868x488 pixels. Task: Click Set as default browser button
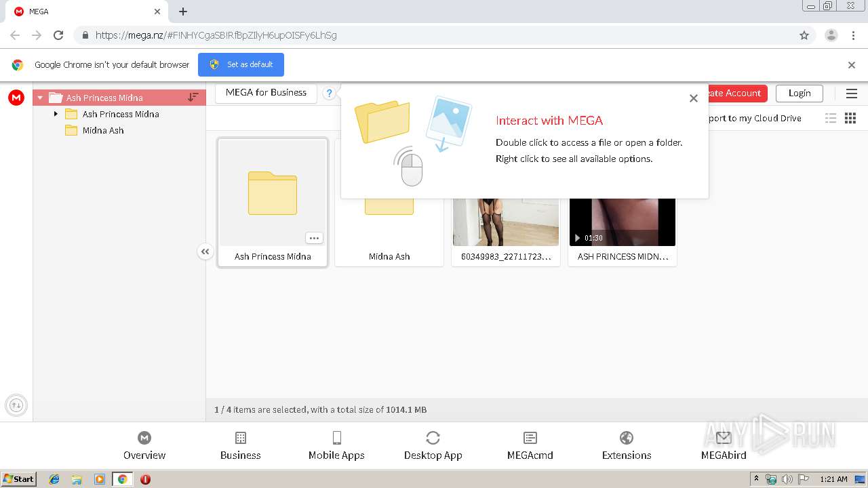(x=241, y=65)
